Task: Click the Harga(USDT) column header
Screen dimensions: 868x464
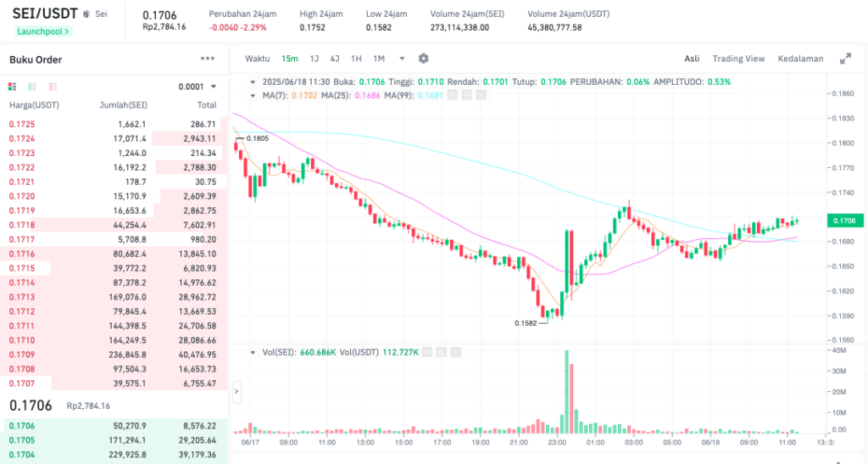Action: (x=34, y=104)
